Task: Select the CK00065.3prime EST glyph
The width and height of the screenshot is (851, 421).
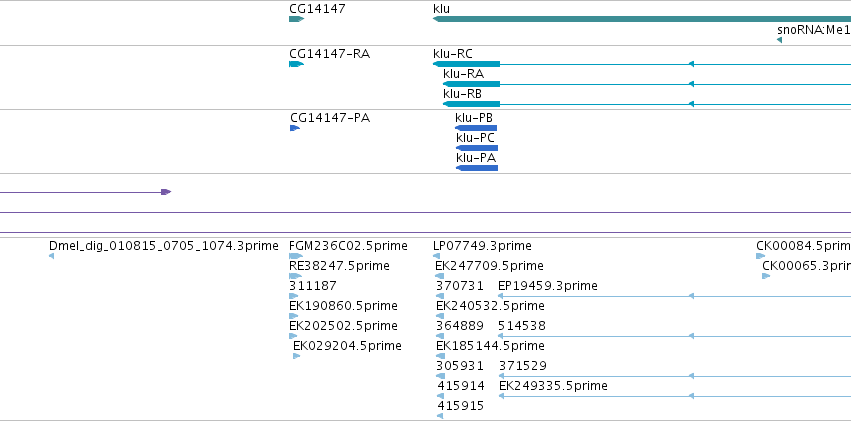Action: pos(766,276)
